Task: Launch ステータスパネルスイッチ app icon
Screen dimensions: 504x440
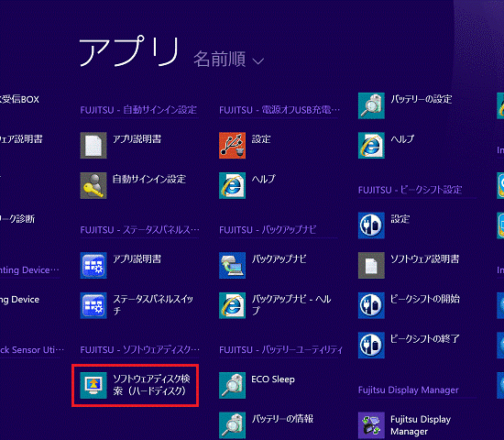Action: point(93,305)
